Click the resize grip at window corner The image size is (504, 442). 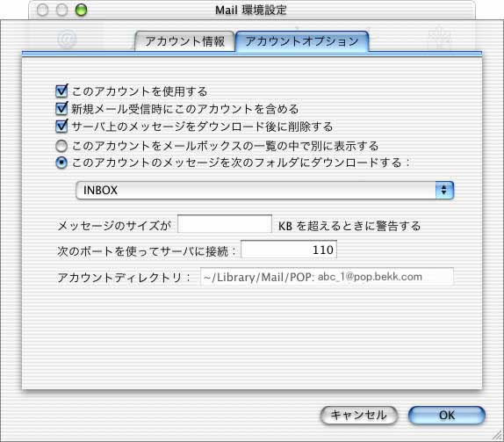498,436
